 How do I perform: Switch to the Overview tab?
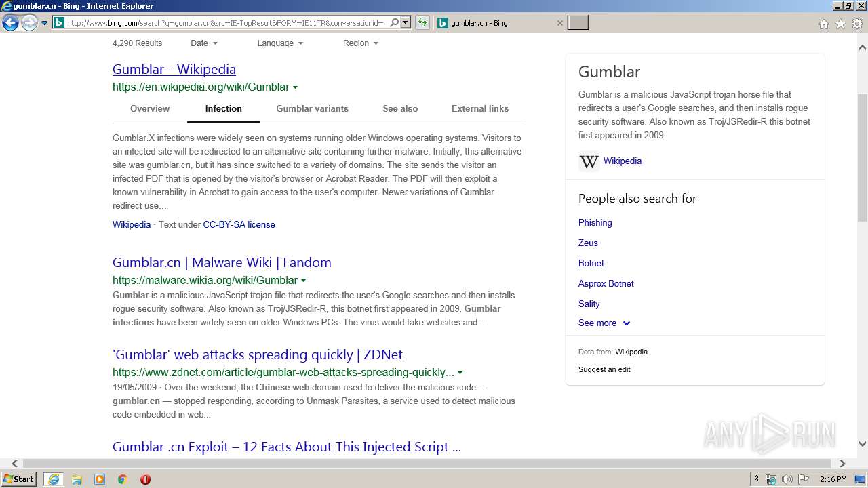click(150, 108)
